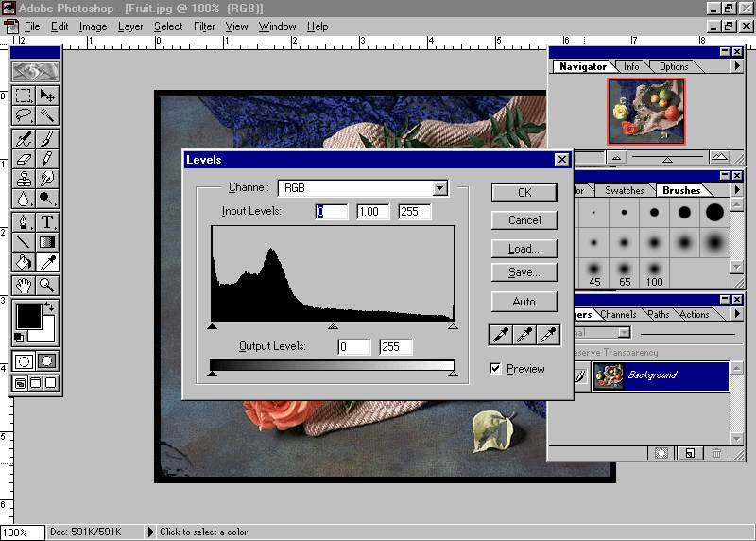Image resolution: width=756 pixels, height=541 pixels.
Task: Click the trash icon in Layers palette
Action: 716,453
